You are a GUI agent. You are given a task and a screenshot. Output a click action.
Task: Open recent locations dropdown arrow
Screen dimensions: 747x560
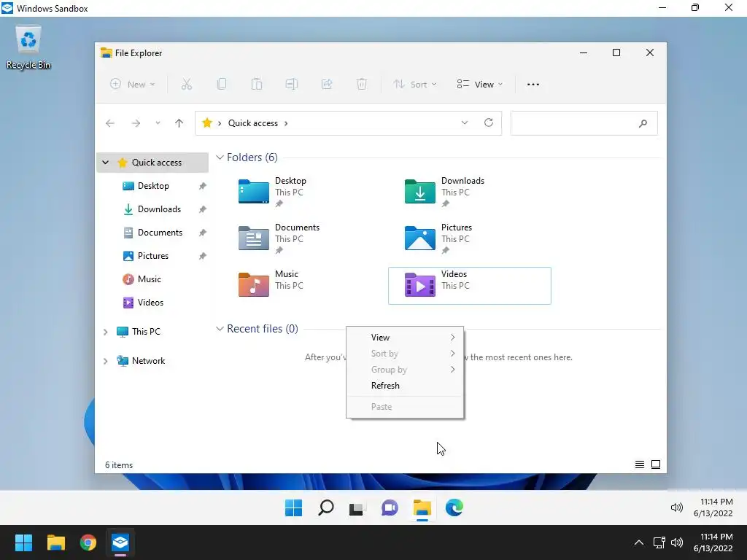158,123
